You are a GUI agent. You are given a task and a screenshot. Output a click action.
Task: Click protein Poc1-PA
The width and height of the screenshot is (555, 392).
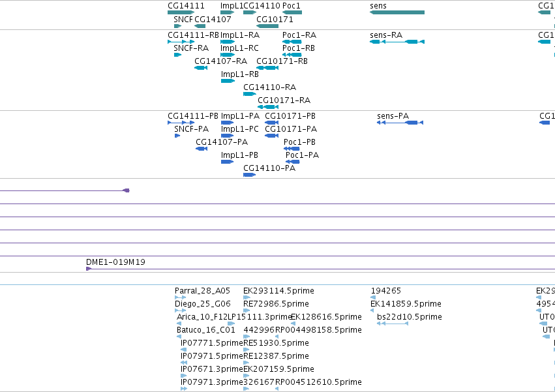(x=293, y=162)
